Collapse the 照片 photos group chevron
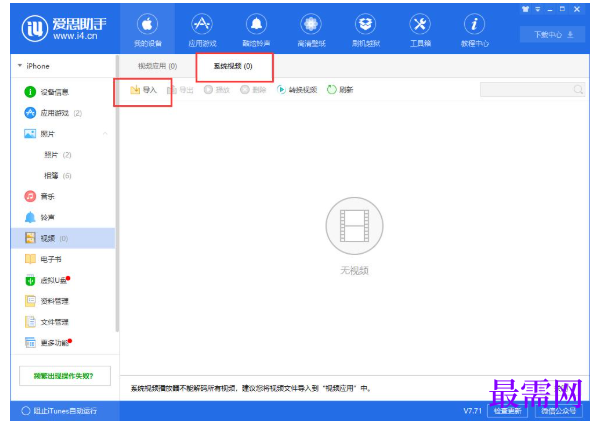 pyautogui.click(x=105, y=133)
